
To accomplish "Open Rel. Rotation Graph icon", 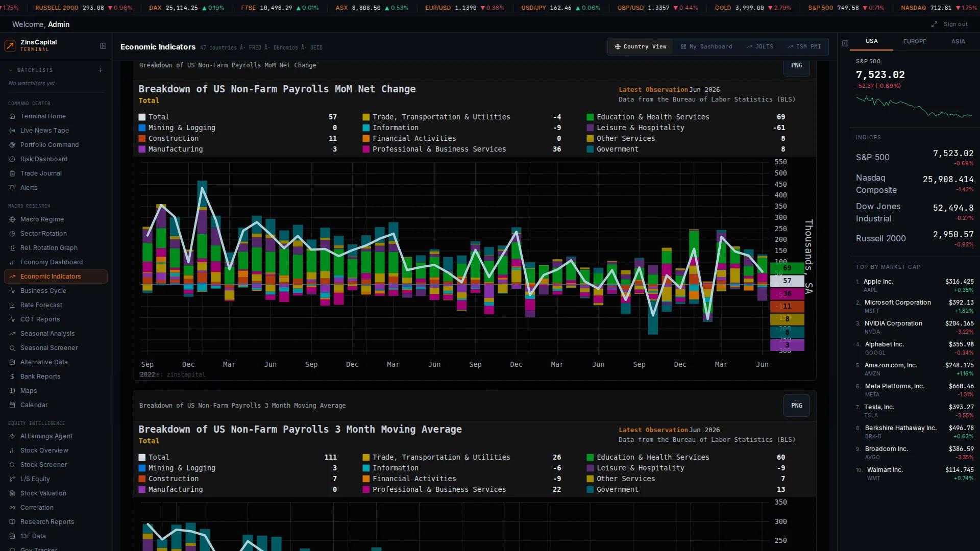I will pos(12,248).
